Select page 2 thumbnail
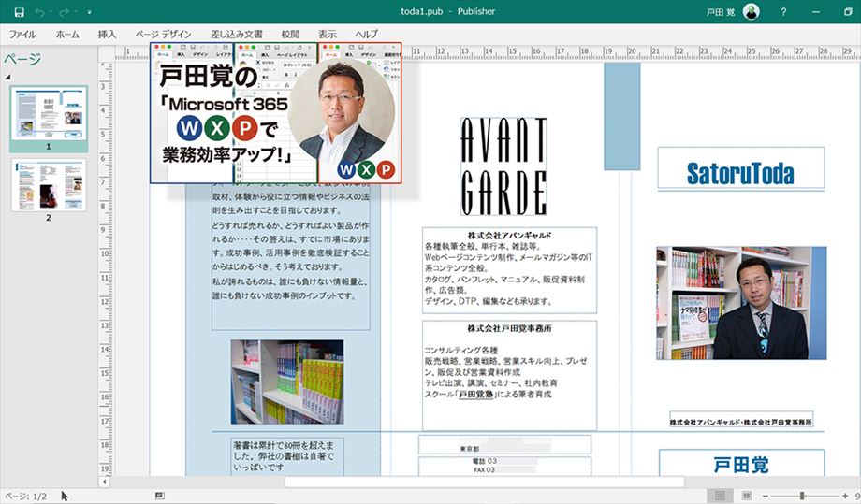Screen dimensions: 861x504 point(49,185)
